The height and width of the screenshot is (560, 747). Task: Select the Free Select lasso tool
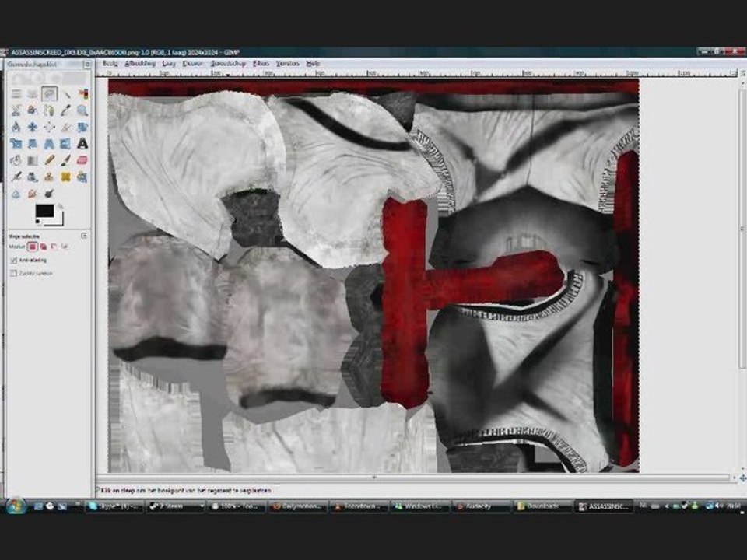click(49, 94)
